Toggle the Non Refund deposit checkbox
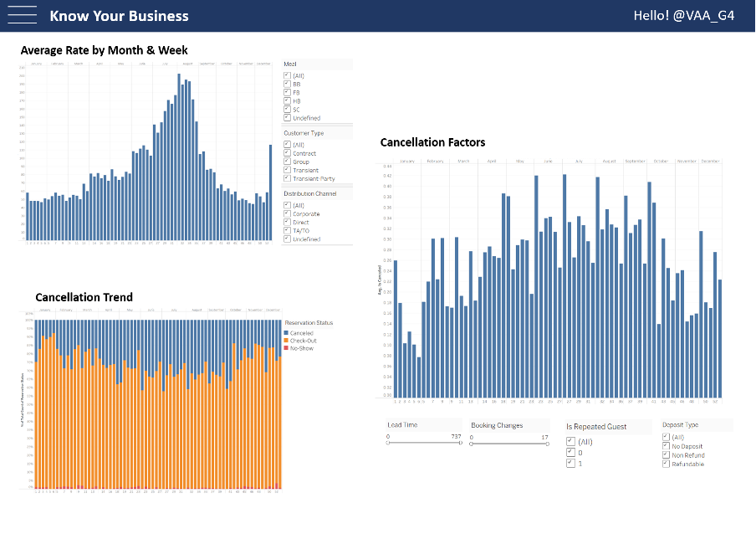 click(666, 454)
